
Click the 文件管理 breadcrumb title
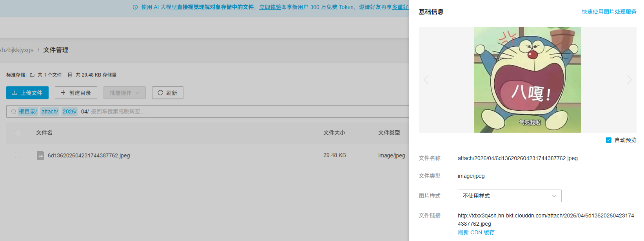[56, 50]
